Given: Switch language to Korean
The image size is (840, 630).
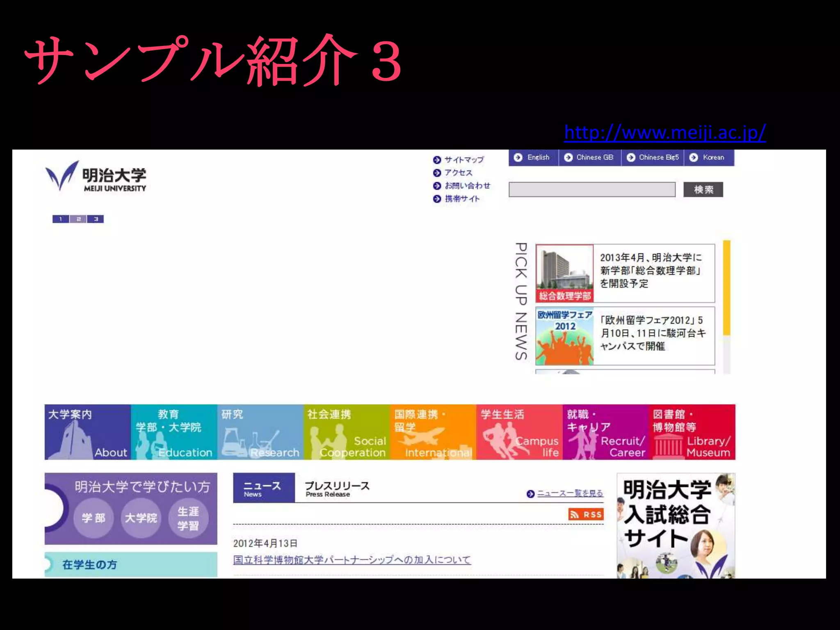Looking at the screenshot, I should [709, 157].
